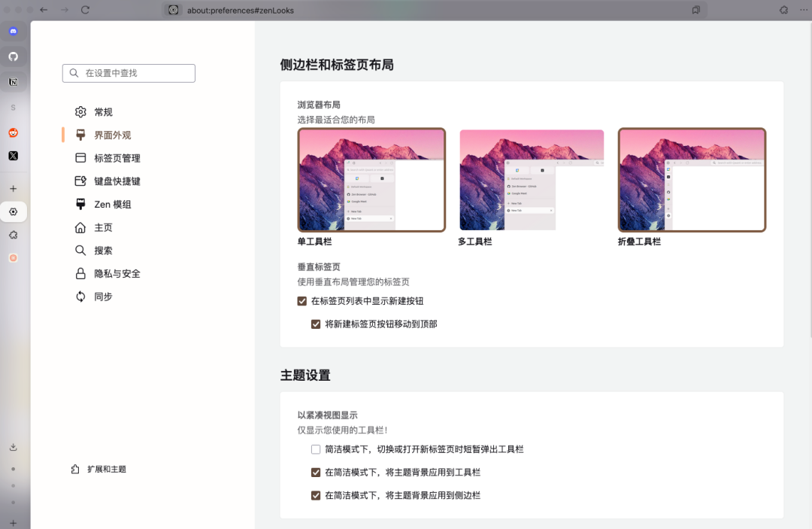Open the Reddit pinned tab in sidebar
Image resolution: width=812 pixels, height=529 pixels.
tap(13, 134)
